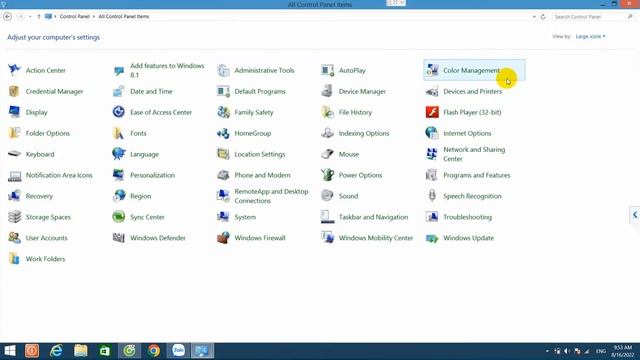Open the Folder Options icon
The height and width of the screenshot is (360, 640).
(x=14, y=133)
